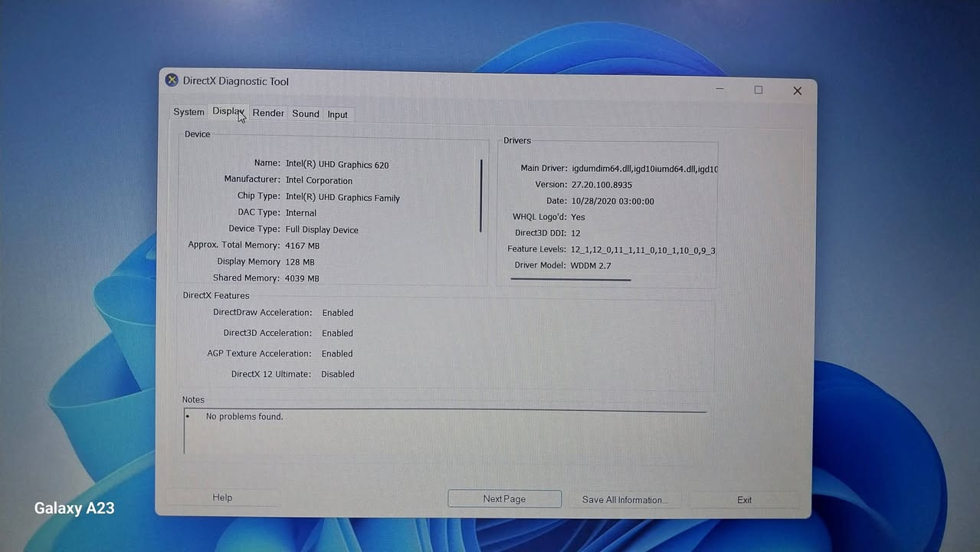The height and width of the screenshot is (552, 980).
Task: Click the 'WDDM 2.7' driver model value
Action: (591, 266)
